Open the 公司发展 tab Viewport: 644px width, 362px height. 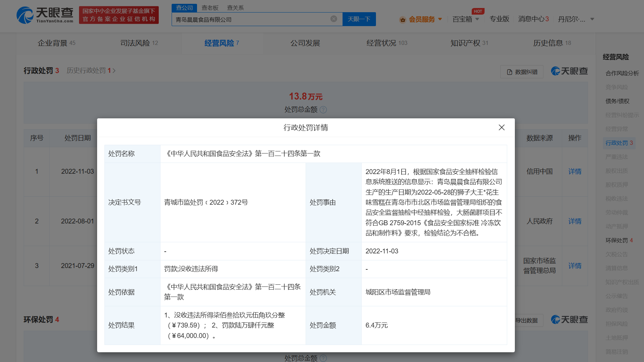click(x=305, y=43)
